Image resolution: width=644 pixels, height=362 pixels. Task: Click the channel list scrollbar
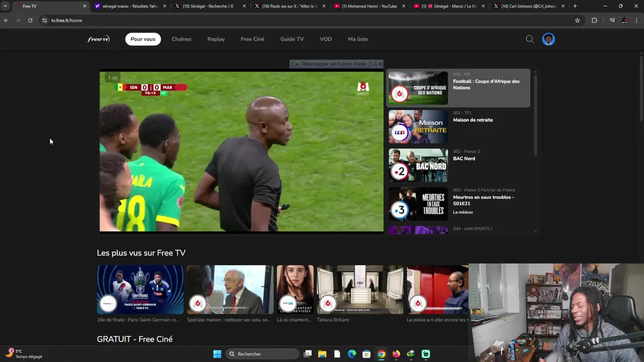pyautogui.click(x=535, y=116)
